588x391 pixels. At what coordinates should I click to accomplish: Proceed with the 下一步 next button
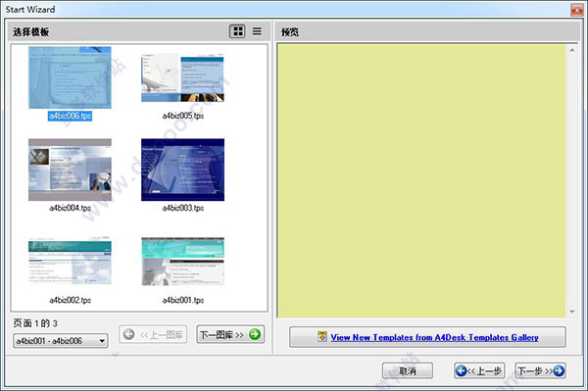(540, 370)
